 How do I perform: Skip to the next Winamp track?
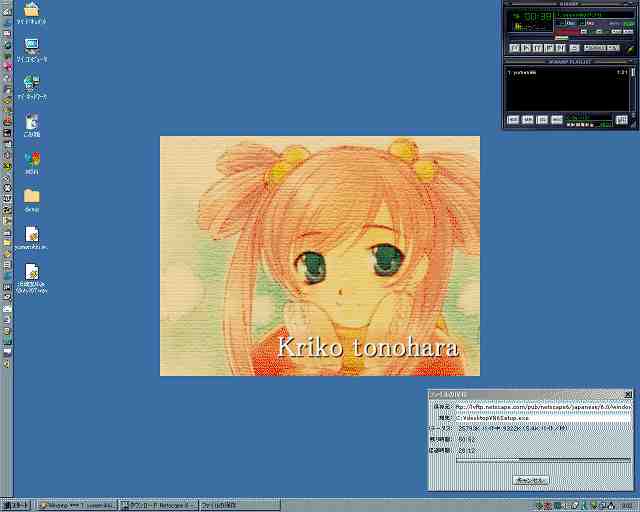[x=560, y=48]
